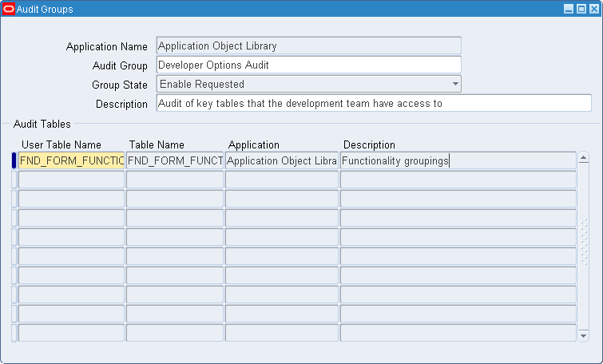Click the empty second-row Application cell
This screenshot has height=364, width=603.
281,180
